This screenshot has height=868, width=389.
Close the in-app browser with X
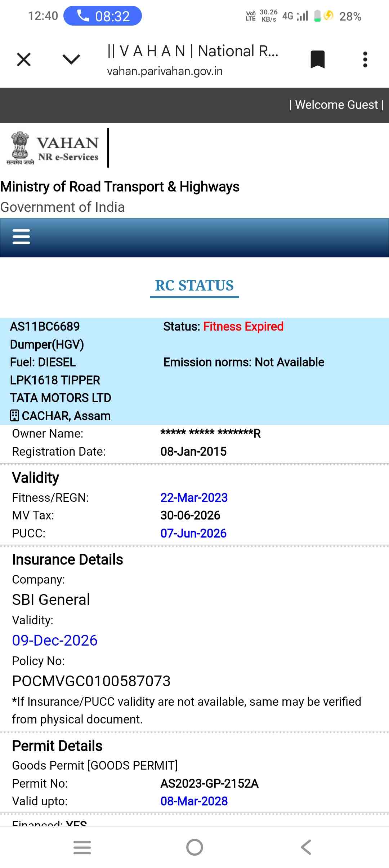(x=24, y=59)
